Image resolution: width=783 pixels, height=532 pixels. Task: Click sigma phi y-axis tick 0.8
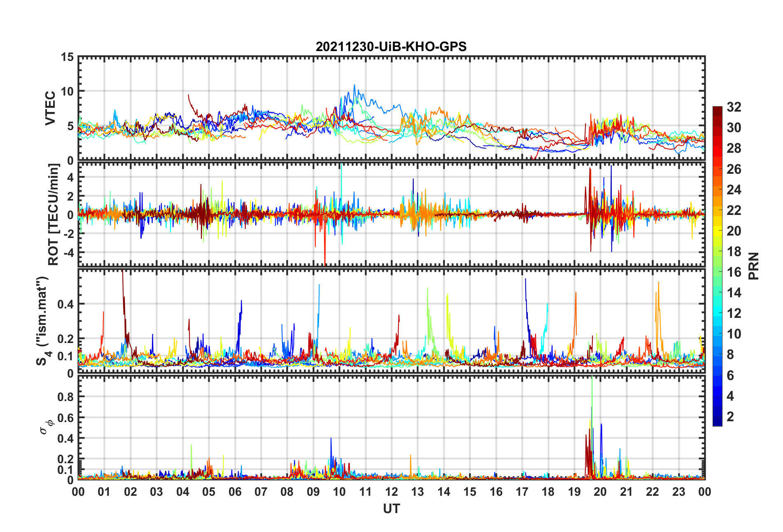tap(65, 397)
